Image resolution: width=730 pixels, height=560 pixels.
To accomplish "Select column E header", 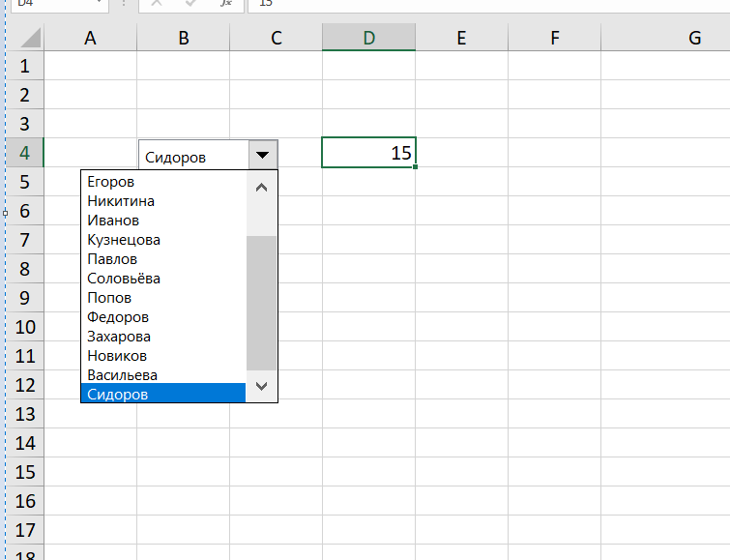I will click(x=461, y=38).
